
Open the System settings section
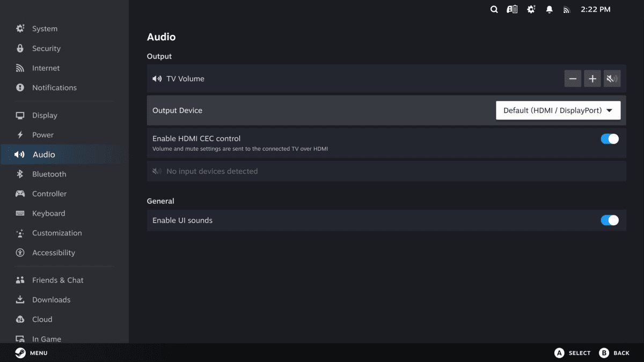(x=64, y=29)
